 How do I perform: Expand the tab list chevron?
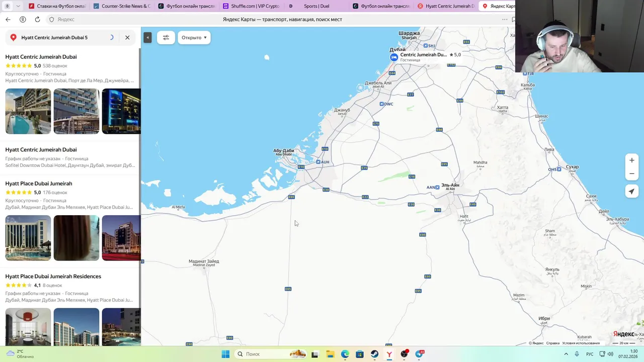[x=18, y=6]
